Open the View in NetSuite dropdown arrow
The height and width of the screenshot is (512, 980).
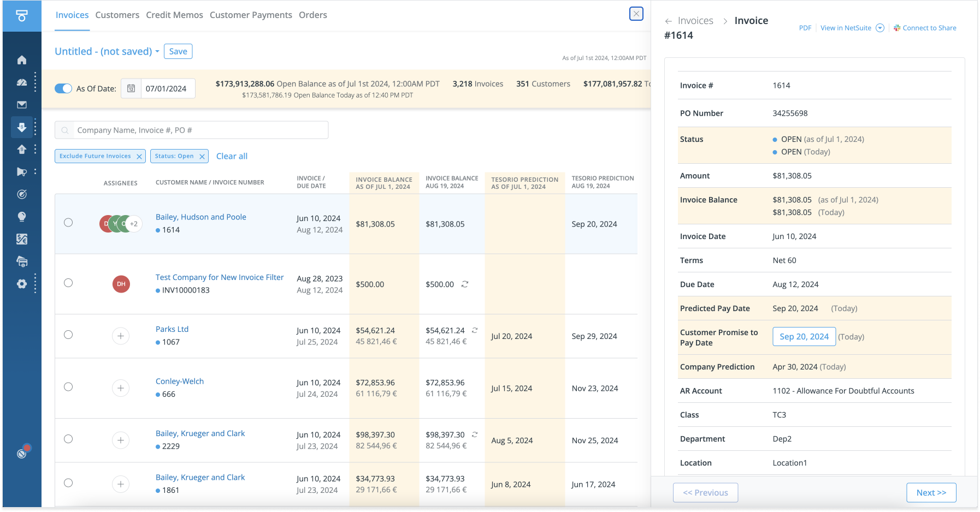tap(880, 28)
